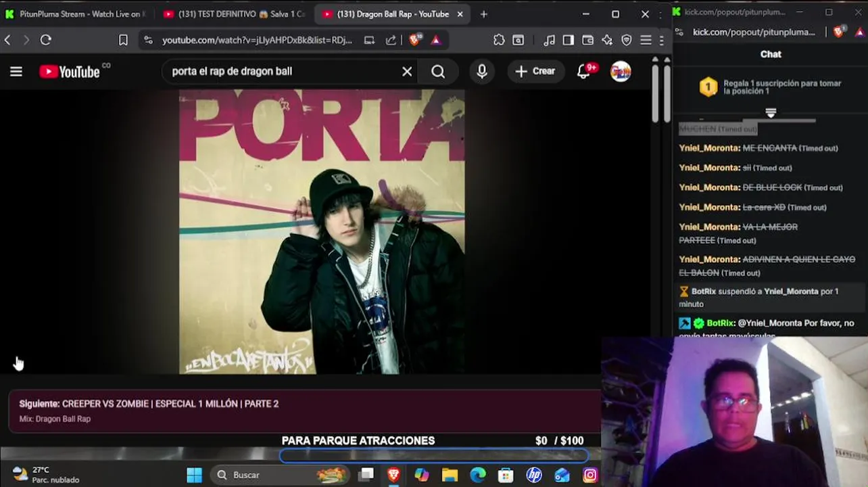868x487 pixels.
Task: Click the Mix: Dragon Ball Rap label
Action: (x=55, y=419)
